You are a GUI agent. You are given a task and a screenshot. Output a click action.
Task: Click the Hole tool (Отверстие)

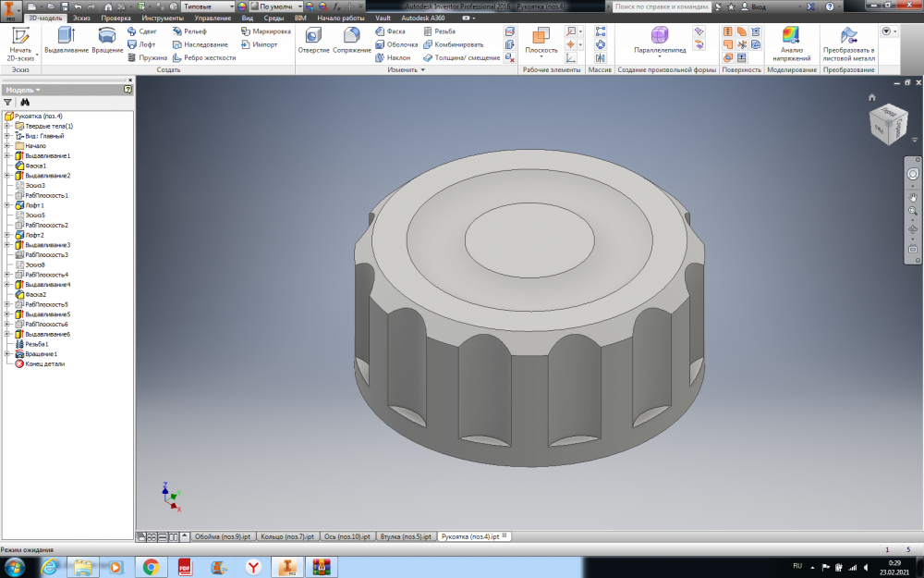tap(313, 41)
